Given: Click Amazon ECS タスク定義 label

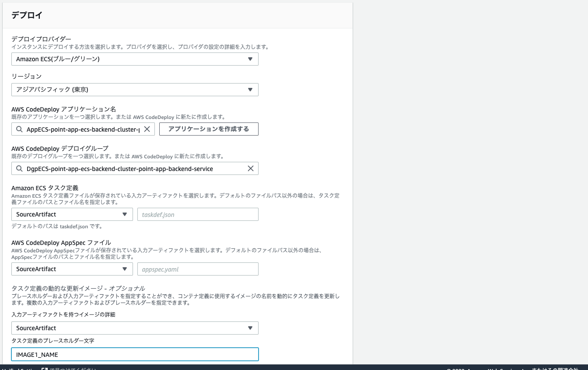Looking at the screenshot, I should tap(45, 188).
